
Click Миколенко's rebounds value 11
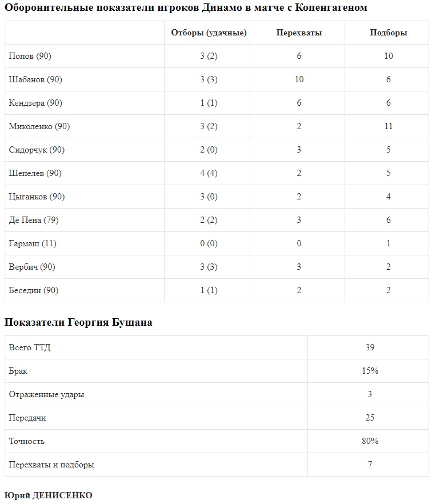point(388,126)
